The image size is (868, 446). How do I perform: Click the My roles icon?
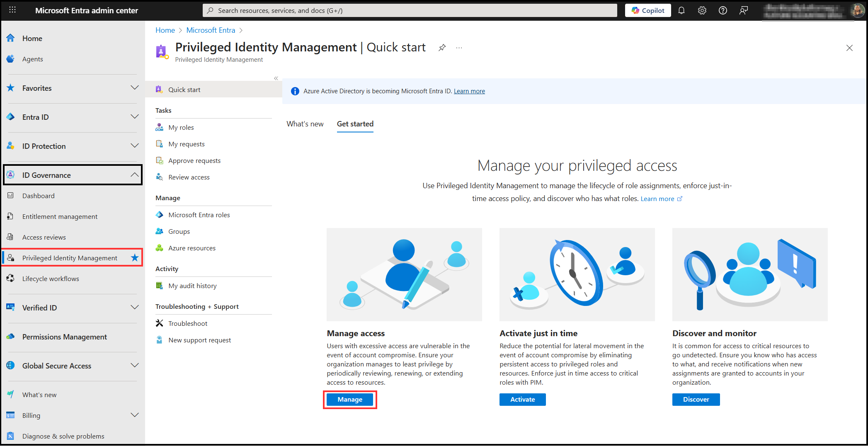click(159, 127)
